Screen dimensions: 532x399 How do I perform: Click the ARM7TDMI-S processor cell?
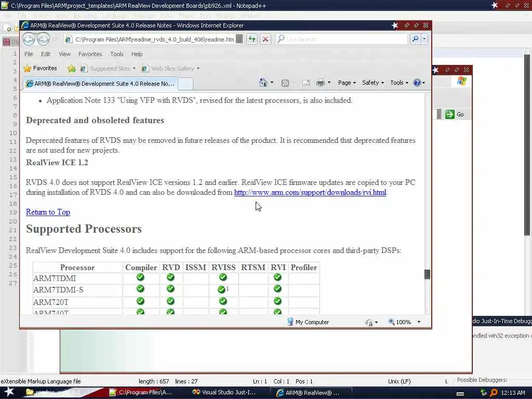pyautogui.click(x=77, y=290)
